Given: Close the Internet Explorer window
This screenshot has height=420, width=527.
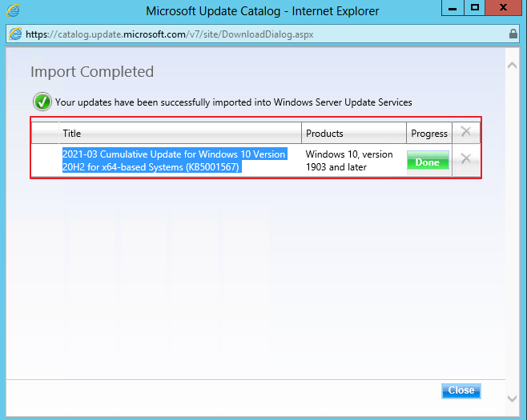Looking at the screenshot, I should pyautogui.click(x=503, y=8).
